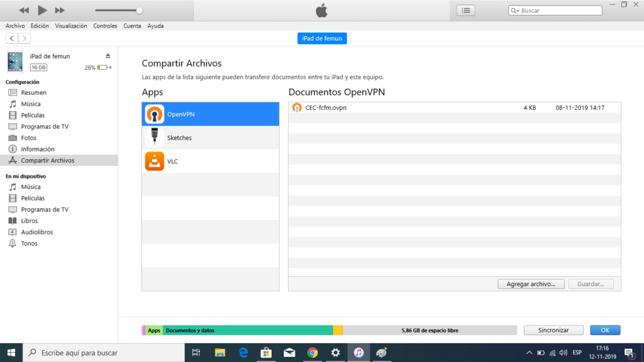Open the Archivo menu

(15, 26)
